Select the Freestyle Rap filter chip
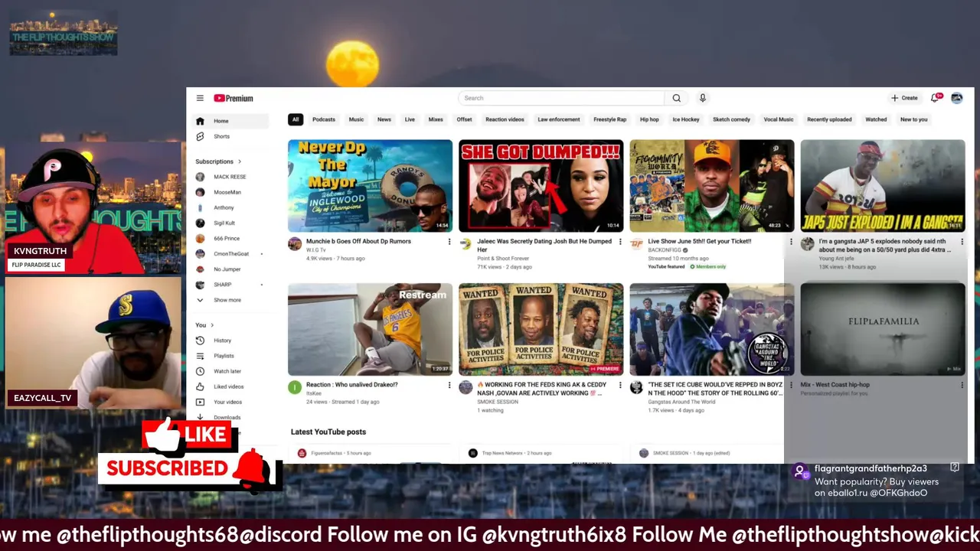This screenshot has width=980, height=551. (610, 119)
